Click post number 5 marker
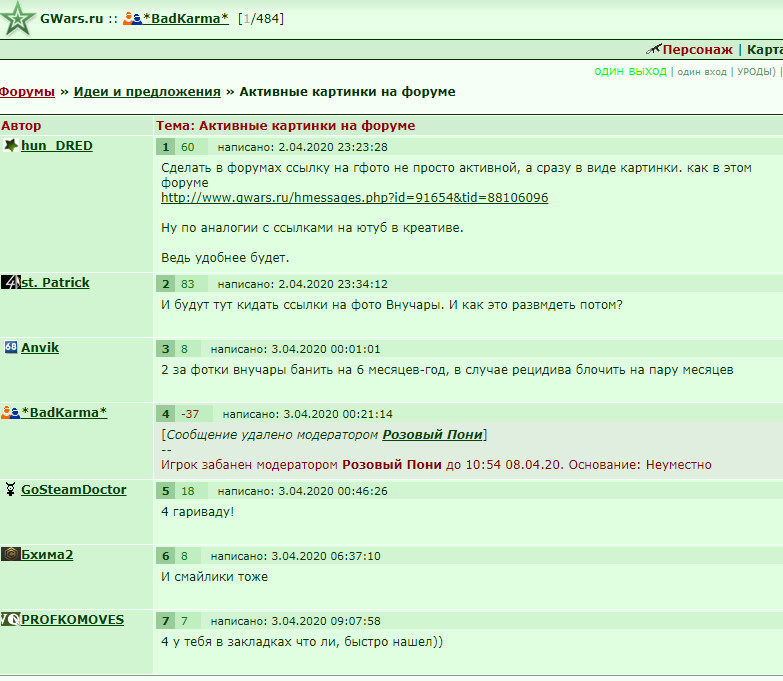 165,491
